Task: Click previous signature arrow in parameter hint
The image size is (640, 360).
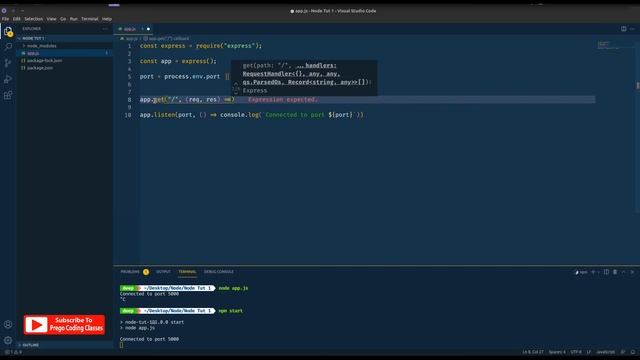Action: tap(236, 84)
